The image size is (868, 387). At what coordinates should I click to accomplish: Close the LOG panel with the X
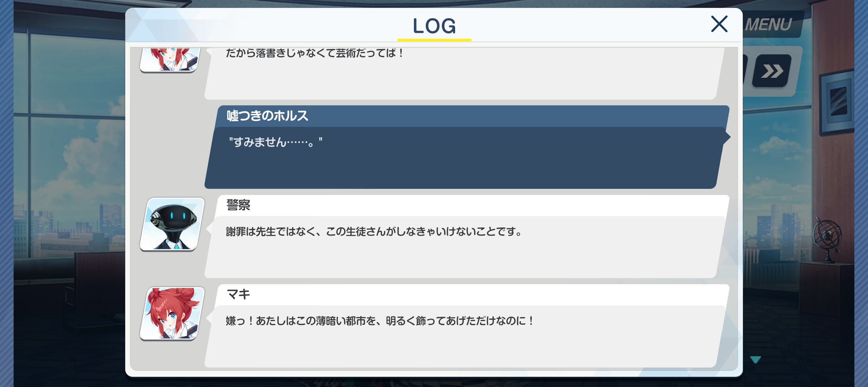click(719, 24)
